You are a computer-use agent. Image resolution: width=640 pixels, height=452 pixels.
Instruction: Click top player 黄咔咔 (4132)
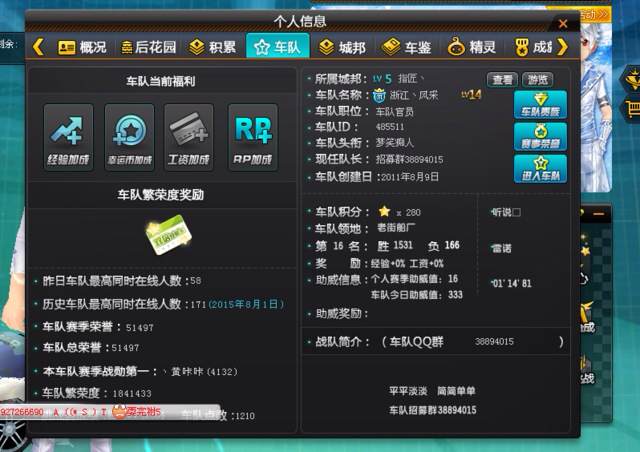pyautogui.click(x=203, y=372)
